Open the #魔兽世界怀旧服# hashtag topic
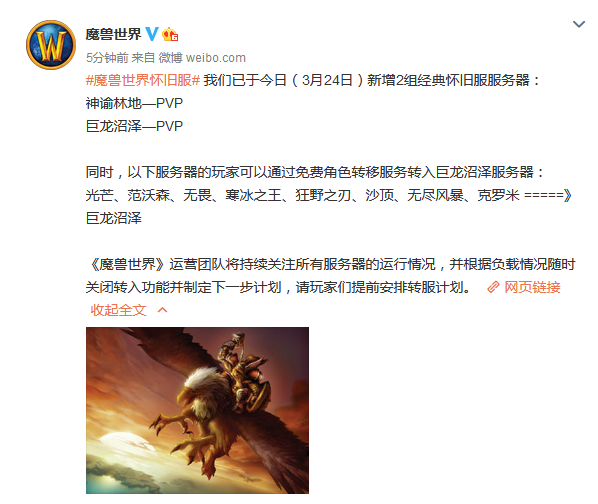 pos(143,80)
